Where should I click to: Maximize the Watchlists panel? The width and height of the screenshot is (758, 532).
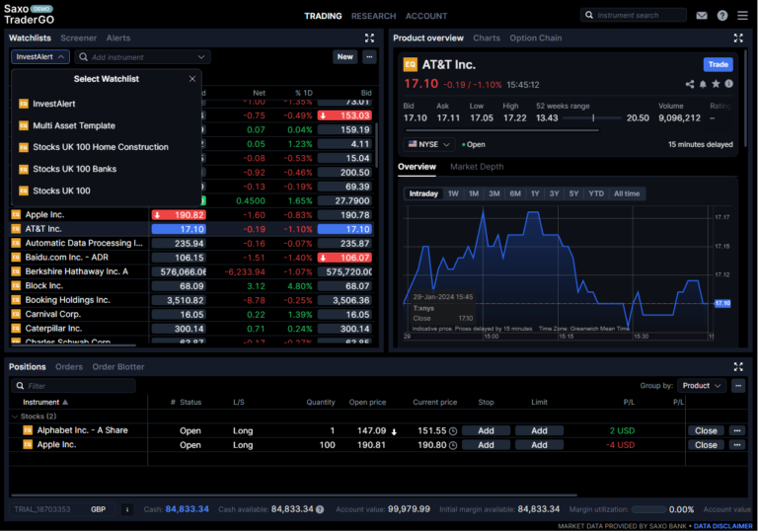(x=369, y=38)
